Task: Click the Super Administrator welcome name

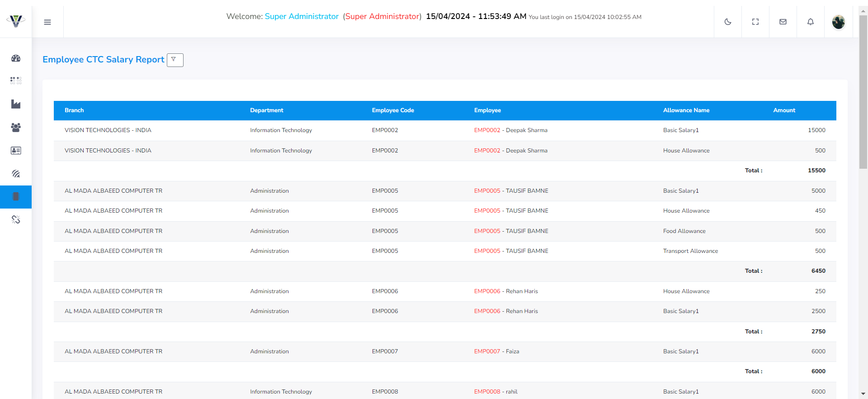Action: (302, 16)
